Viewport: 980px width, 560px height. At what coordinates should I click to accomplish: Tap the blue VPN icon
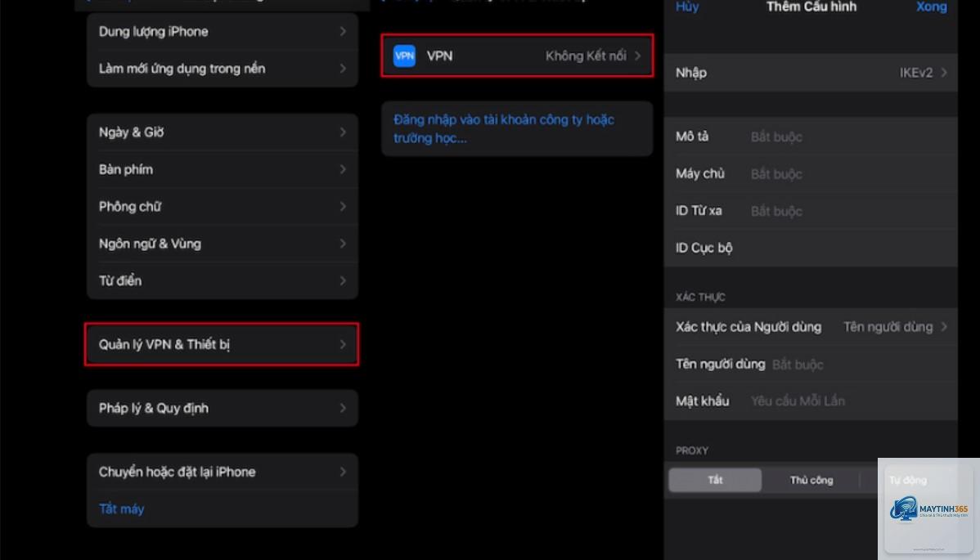[404, 56]
